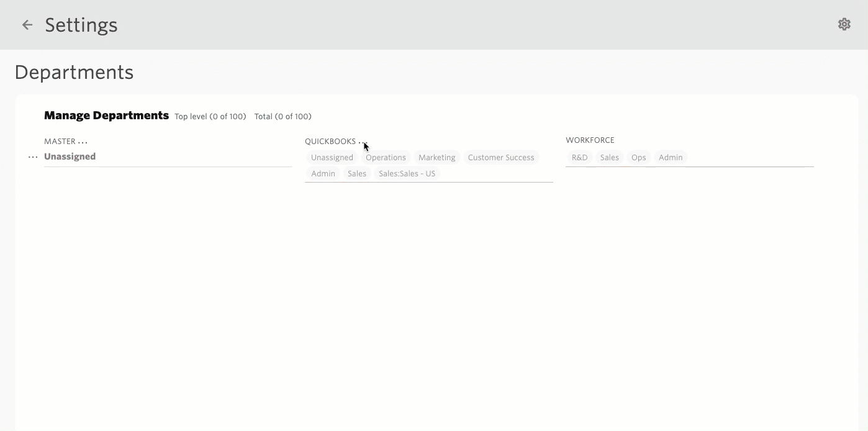Click the Sales chip in the QuickBooks column
This screenshot has width=868, height=431.
pos(356,174)
